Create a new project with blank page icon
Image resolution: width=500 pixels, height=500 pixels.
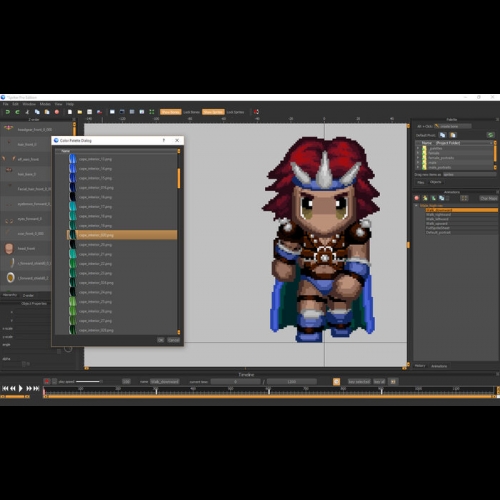pos(70,112)
